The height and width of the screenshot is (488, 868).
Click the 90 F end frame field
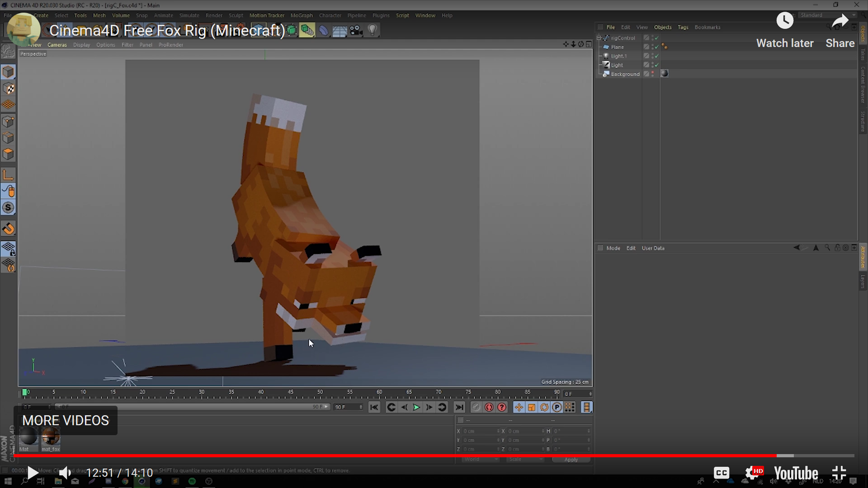pyautogui.click(x=348, y=407)
